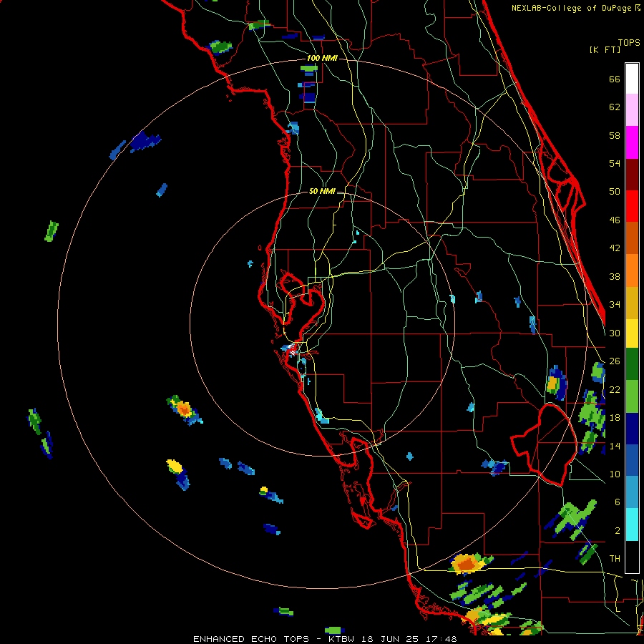Pick the medium blue legend swatch

click(632, 460)
